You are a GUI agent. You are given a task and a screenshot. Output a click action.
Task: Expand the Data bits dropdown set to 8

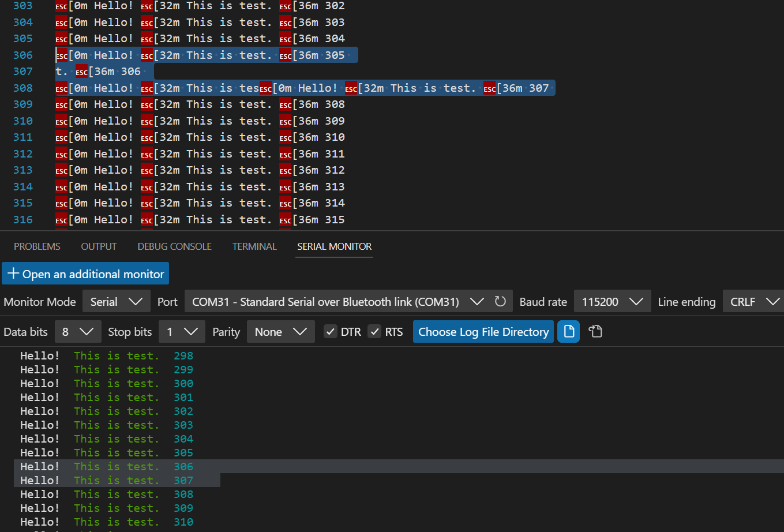(78, 331)
